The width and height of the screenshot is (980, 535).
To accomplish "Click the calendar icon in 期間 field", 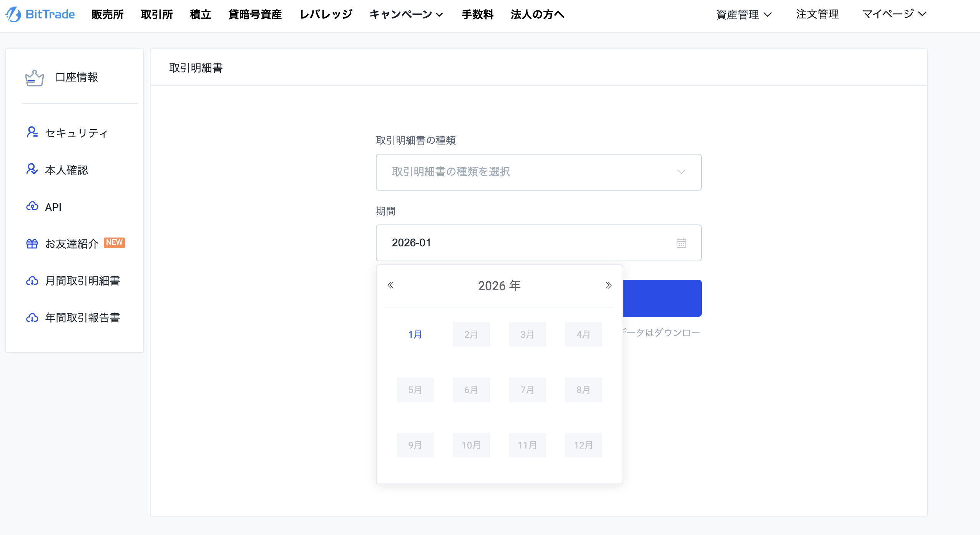I will [x=681, y=243].
